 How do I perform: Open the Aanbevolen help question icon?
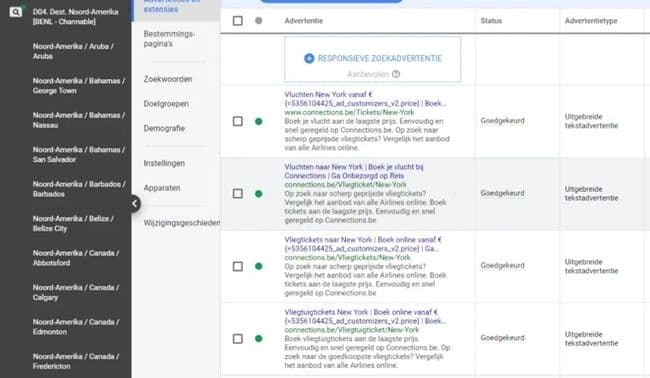pos(396,74)
